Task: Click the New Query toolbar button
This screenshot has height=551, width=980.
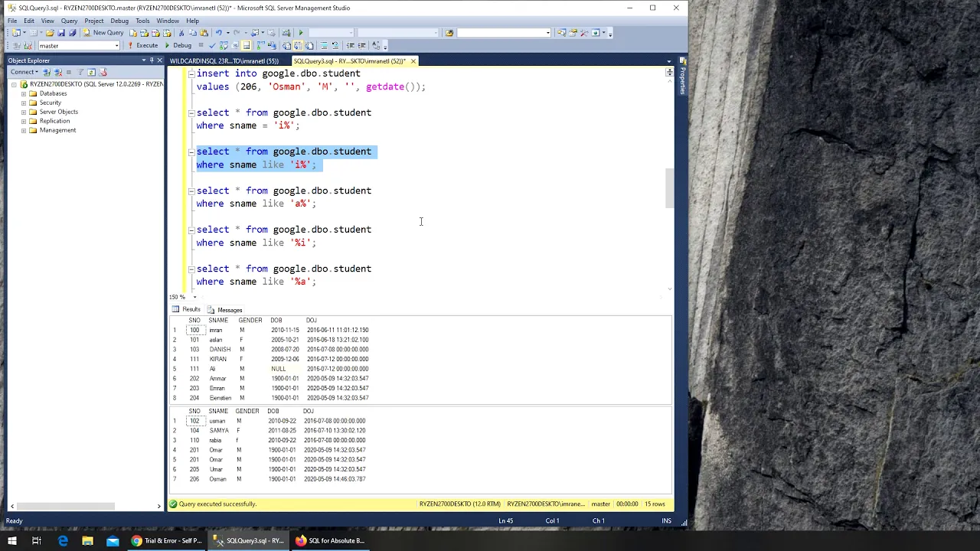Action: tap(103, 32)
